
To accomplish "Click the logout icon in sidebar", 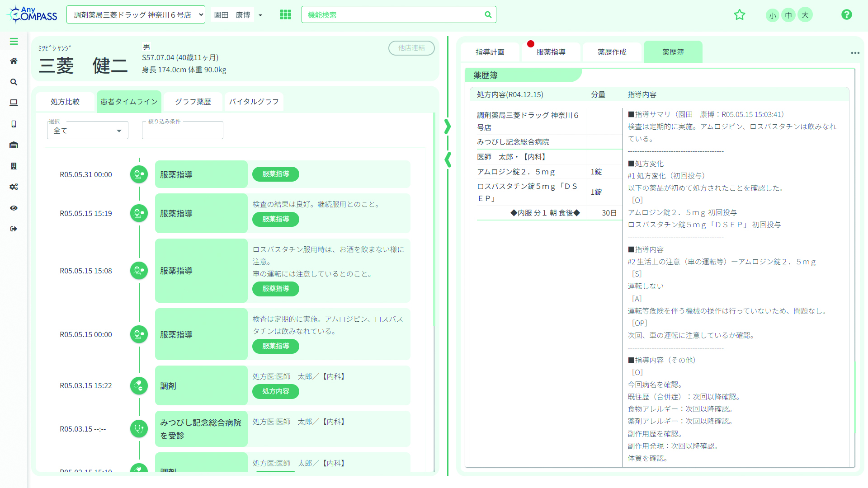I will (14, 229).
